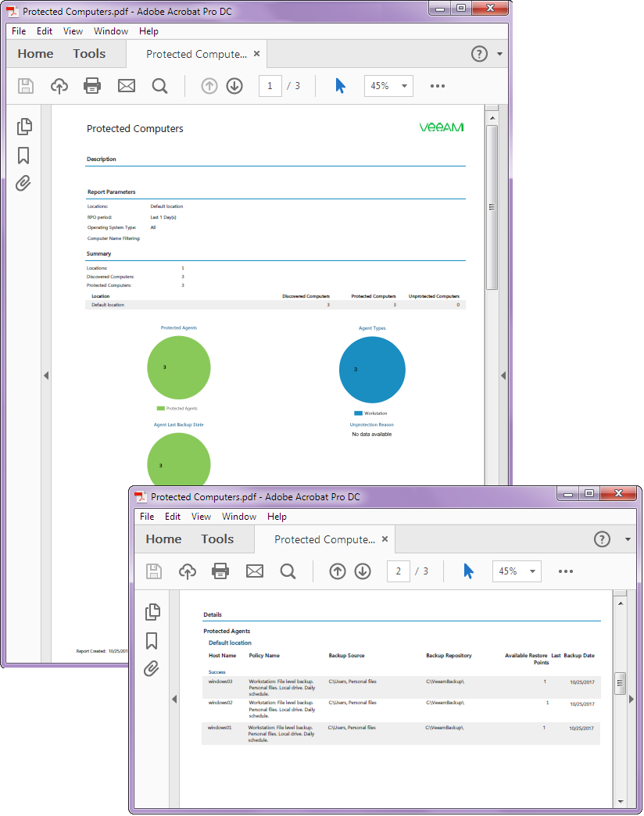Screen dimensions: 644x816
Task: Expand right tools pane in back window
Action: [503, 375]
